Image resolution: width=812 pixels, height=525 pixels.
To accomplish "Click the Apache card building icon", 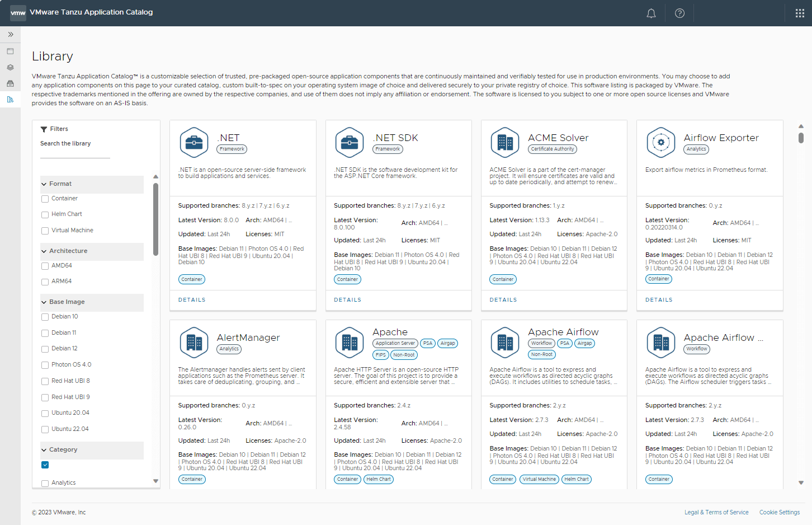I will pos(350,342).
